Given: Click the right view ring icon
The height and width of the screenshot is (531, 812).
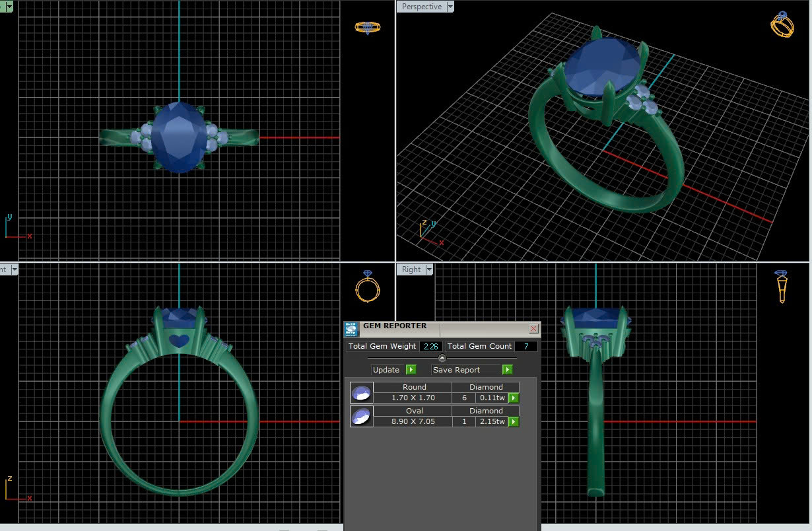Looking at the screenshot, I should point(782,286).
